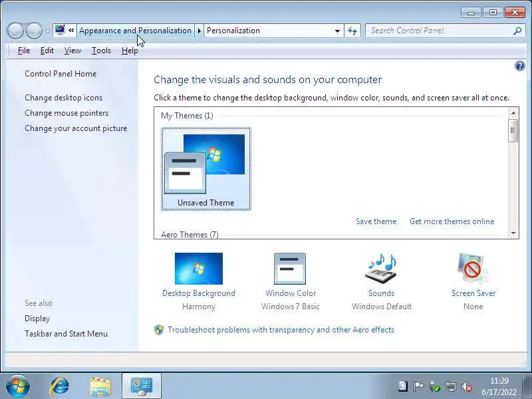Viewport: 532px width, 399px height.
Task: Click the Forward navigation arrow button
Action: click(34, 31)
